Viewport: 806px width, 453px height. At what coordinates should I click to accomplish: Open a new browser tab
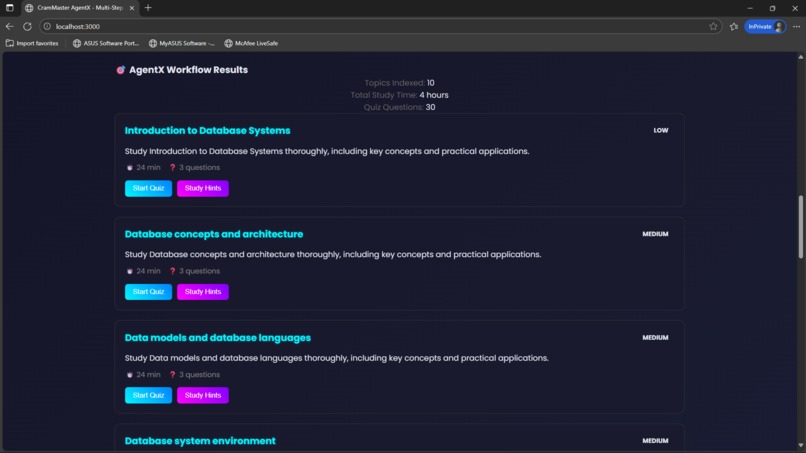click(x=148, y=8)
